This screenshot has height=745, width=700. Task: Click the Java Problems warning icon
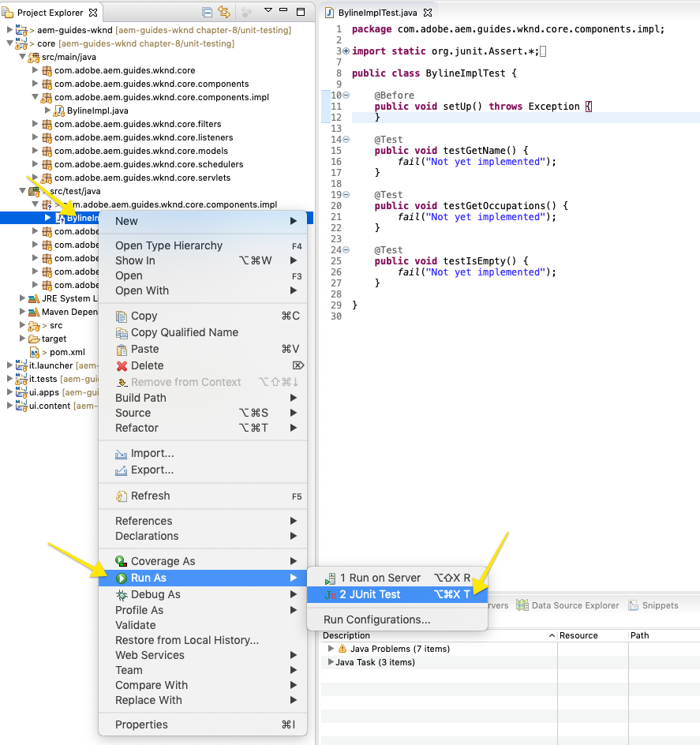point(343,649)
